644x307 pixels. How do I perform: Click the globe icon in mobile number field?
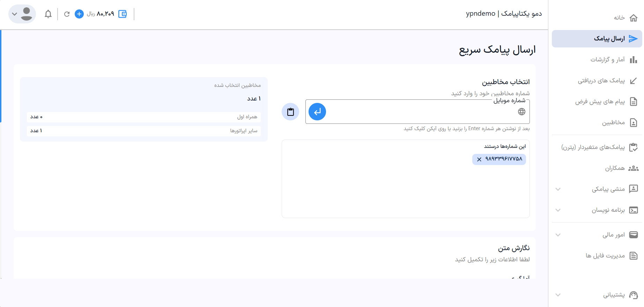click(521, 112)
